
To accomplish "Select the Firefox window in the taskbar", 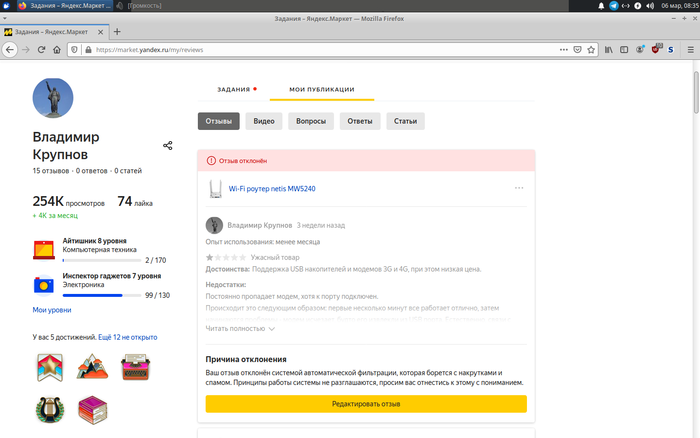I will pyautogui.click(x=65, y=6).
